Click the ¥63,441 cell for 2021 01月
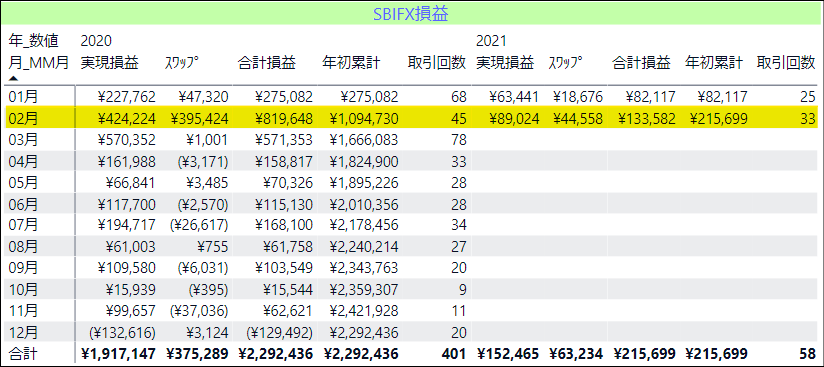 [514, 97]
